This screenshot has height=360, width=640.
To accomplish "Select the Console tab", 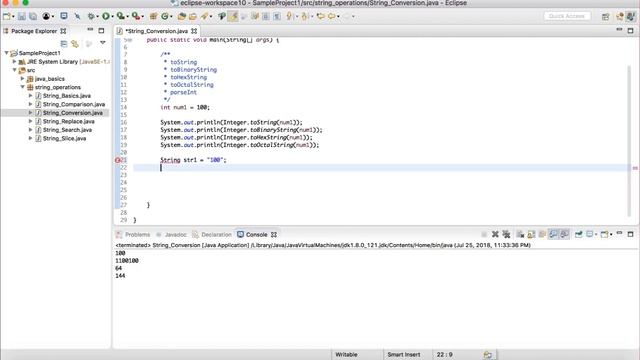I will (x=257, y=235).
